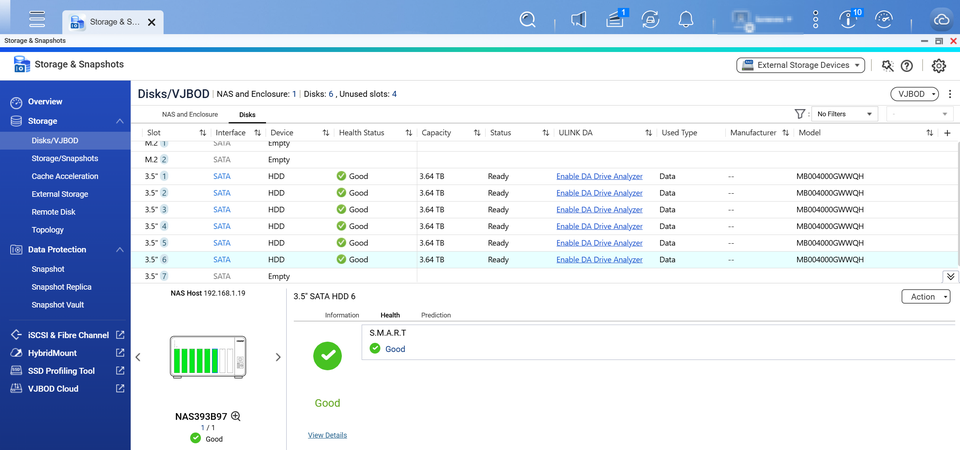This screenshot has height=450, width=960.
Task: Click the info icon with badge 10
Action: point(849,19)
